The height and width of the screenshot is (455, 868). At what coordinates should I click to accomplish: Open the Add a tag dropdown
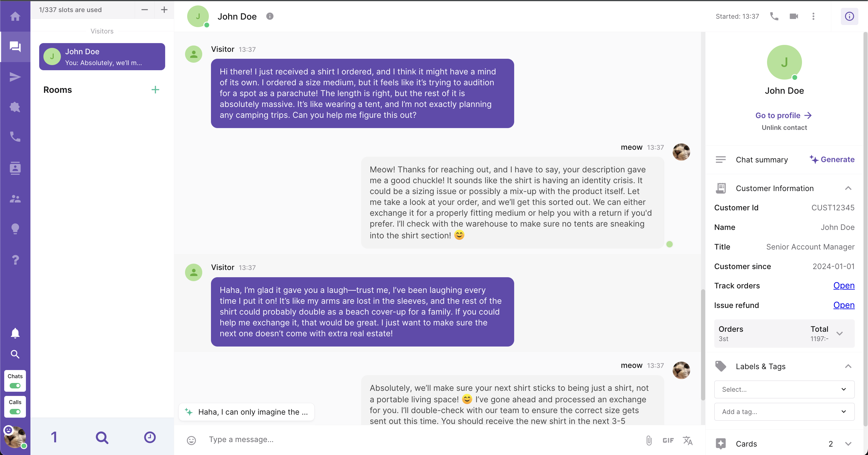click(784, 412)
